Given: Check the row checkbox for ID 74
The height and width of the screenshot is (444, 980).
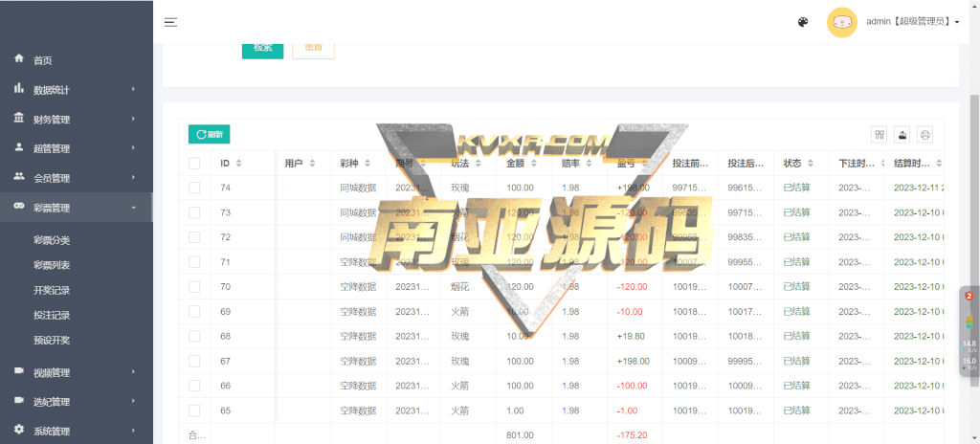Looking at the screenshot, I should pos(194,188).
